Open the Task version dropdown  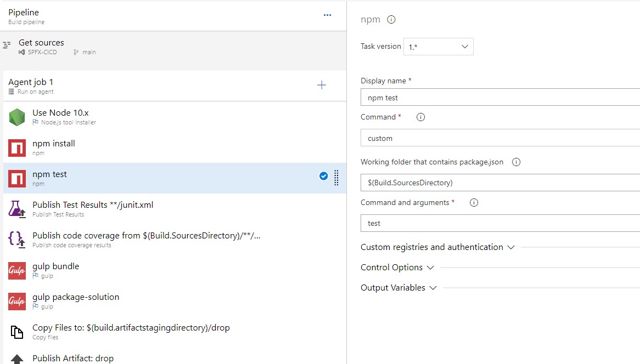tap(438, 47)
